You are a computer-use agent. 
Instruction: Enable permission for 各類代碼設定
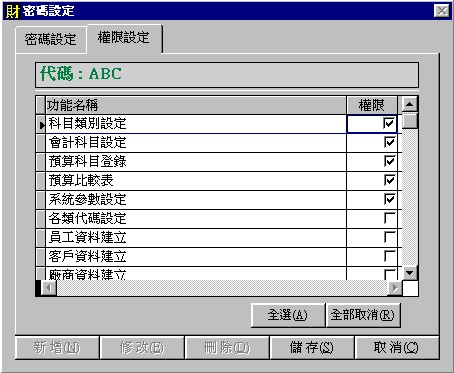[389, 218]
